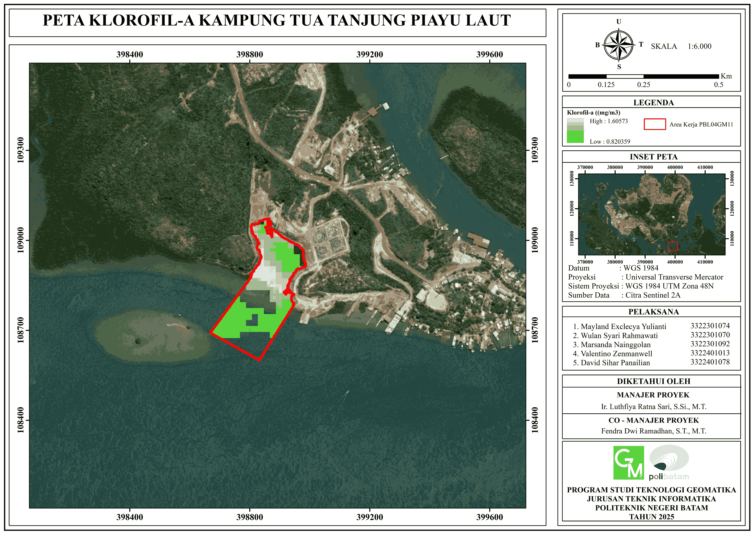The height and width of the screenshot is (535, 756).
Task: Click the WGS 1984 UTM Zona 48N text
Action: (669, 286)
